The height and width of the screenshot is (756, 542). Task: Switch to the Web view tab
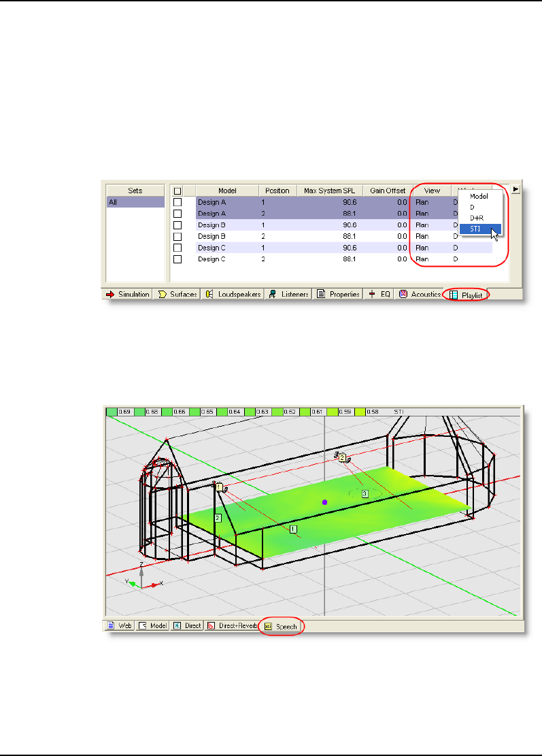pos(119,626)
